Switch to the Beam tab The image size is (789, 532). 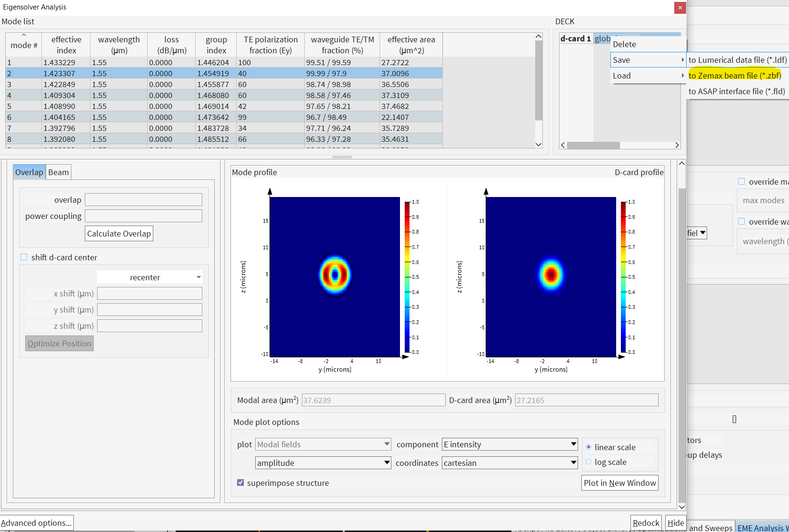58,172
